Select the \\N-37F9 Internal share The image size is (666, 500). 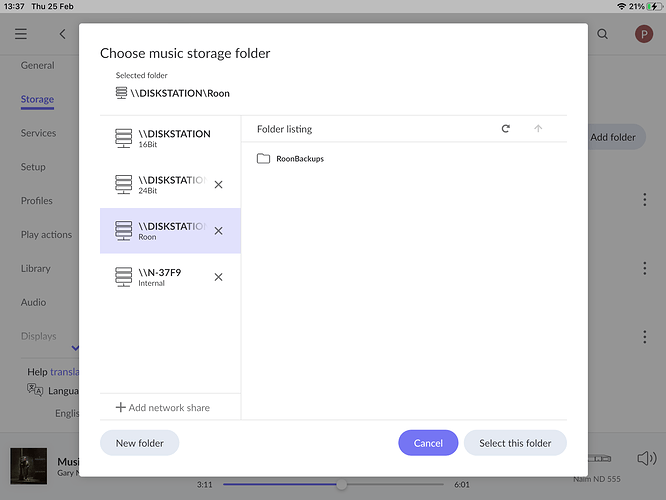pos(170,277)
